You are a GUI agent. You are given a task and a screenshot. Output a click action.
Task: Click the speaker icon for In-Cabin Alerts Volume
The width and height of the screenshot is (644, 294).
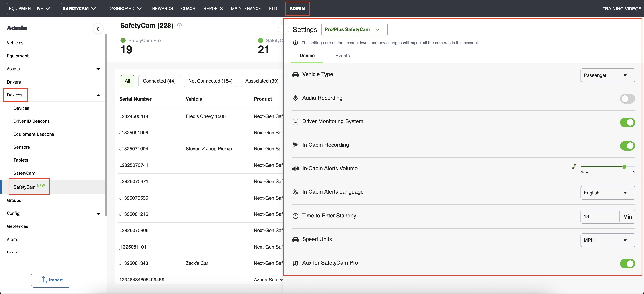(295, 169)
